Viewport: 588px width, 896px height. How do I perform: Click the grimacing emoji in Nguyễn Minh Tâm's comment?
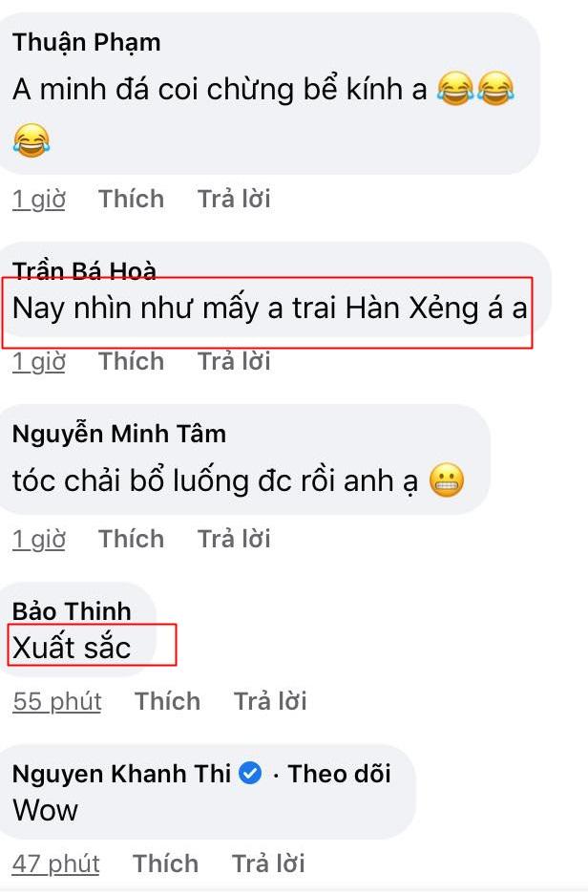(447, 480)
